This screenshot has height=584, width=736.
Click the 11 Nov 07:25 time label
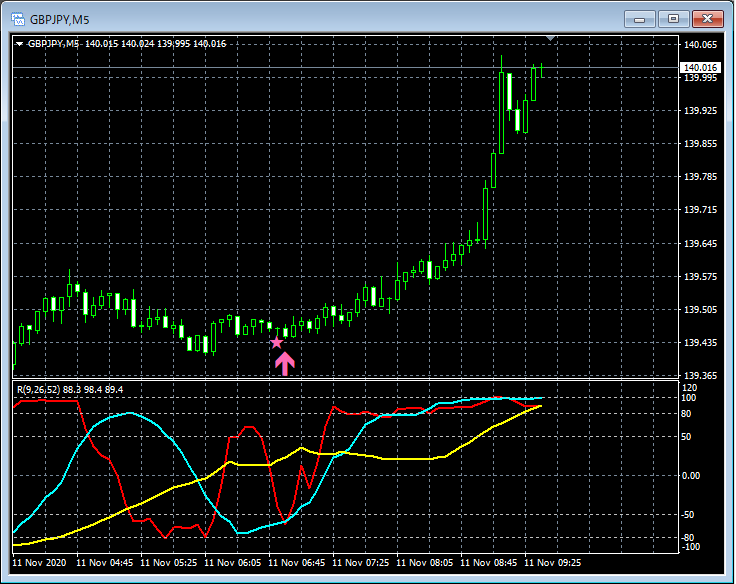pyautogui.click(x=360, y=562)
